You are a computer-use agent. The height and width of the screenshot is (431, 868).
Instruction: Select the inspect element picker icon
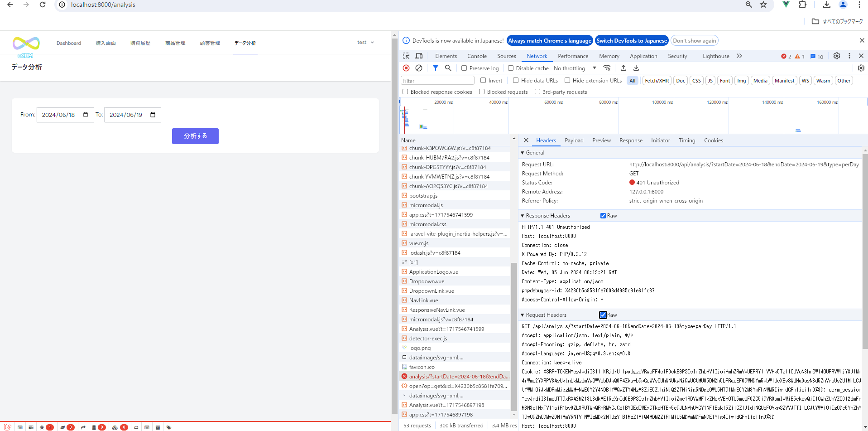pos(406,56)
